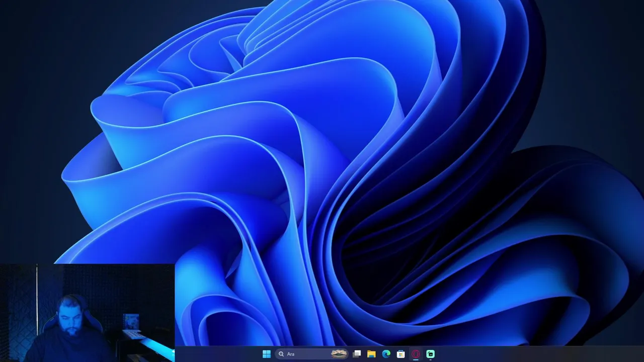This screenshot has width=644, height=362.
Task: Open Task View from the taskbar
Action: pos(357,354)
